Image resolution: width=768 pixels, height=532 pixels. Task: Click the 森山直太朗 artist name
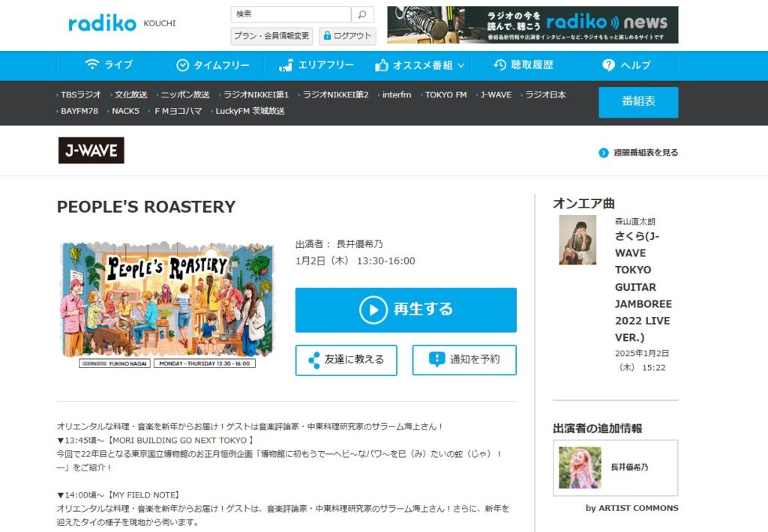635,221
